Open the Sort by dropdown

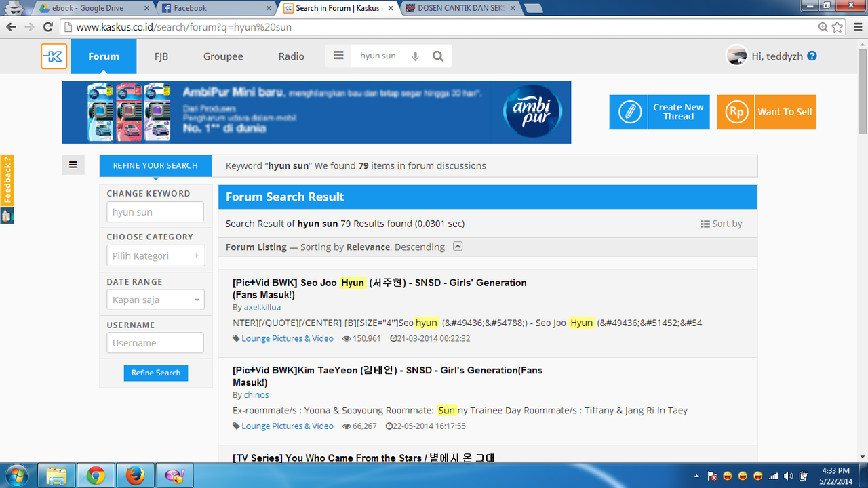point(722,224)
